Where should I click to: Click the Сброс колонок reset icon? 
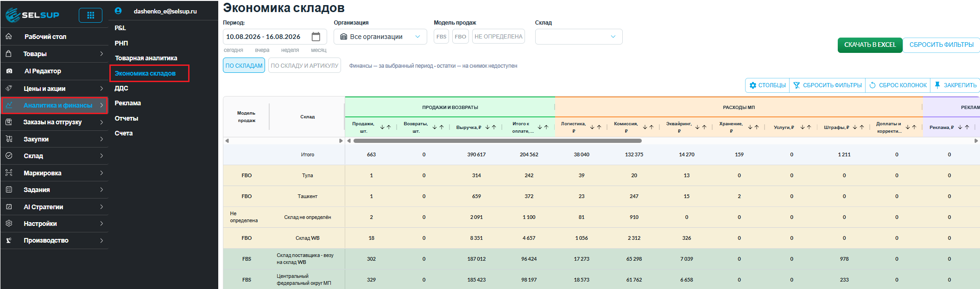(873, 85)
